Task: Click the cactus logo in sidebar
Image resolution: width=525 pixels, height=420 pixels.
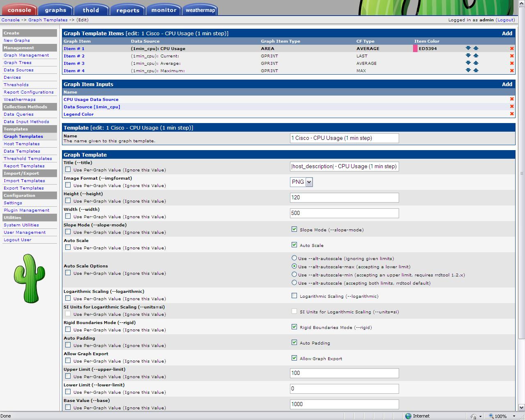Action: (x=29, y=278)
